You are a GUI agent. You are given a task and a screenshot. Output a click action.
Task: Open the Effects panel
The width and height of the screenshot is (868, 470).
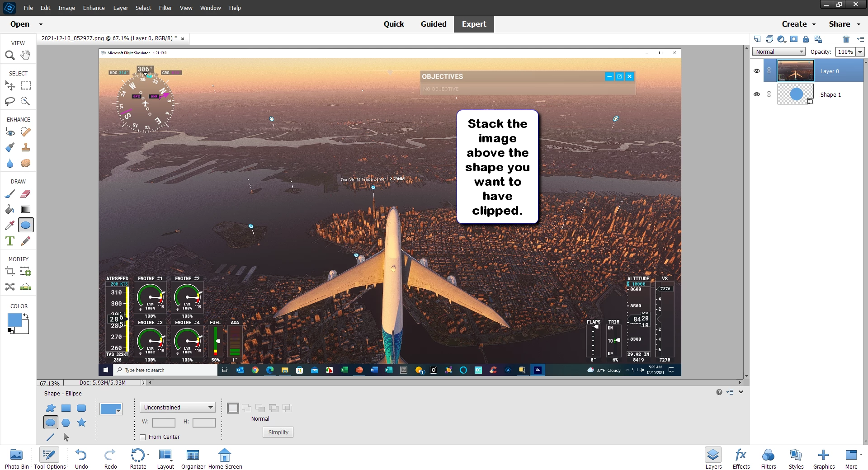(741, 459)
